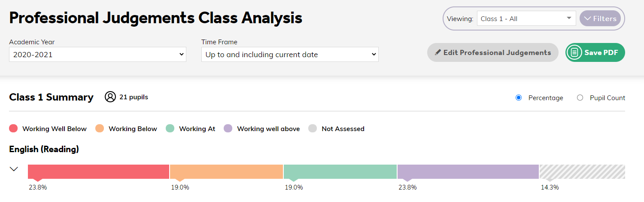Click the Filters button label

(x=605, y=18)
